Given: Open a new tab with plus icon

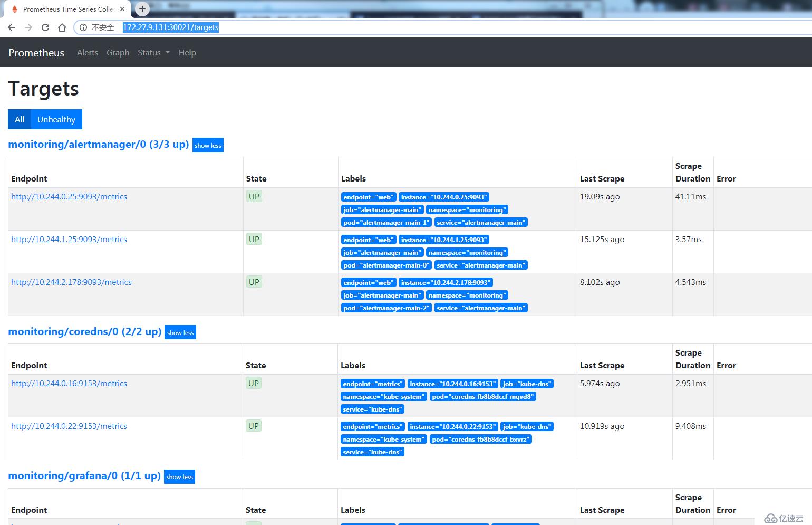Looking at the screenshot, I should click(x=142, y=9).
